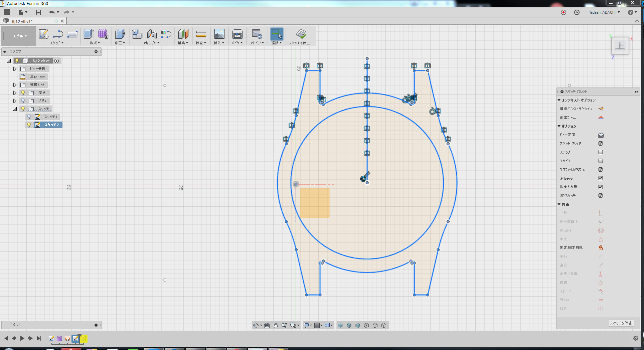Screen dimensions: 644x350
Task: Open the Scripts and Add-Ins icon
Action: pos(257,34)
